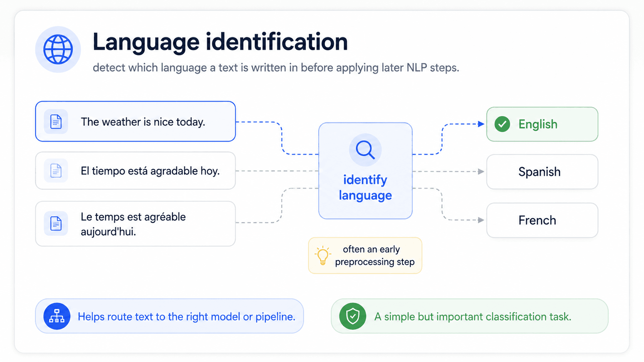The width and height of the screenshot is (644, 362).
Task: Select the 'Le temps est agréable aujourd'hui.' card
Action: pos(135,224)
